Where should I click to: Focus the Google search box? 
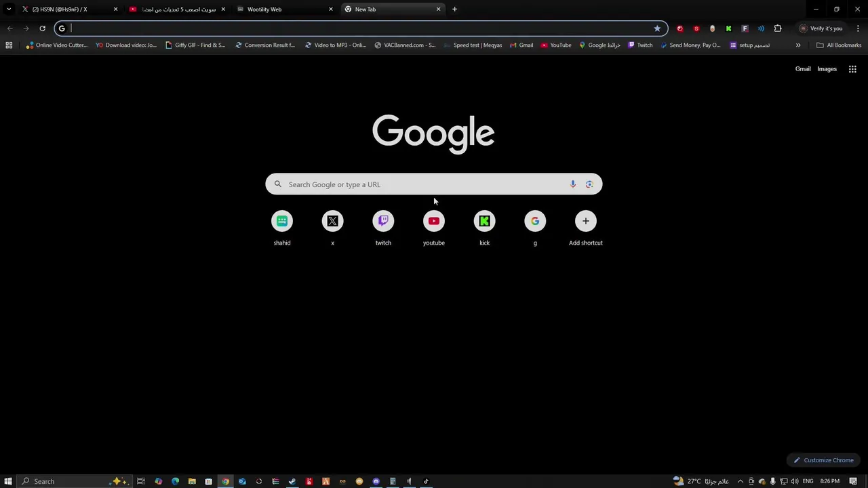pos(433,184)
